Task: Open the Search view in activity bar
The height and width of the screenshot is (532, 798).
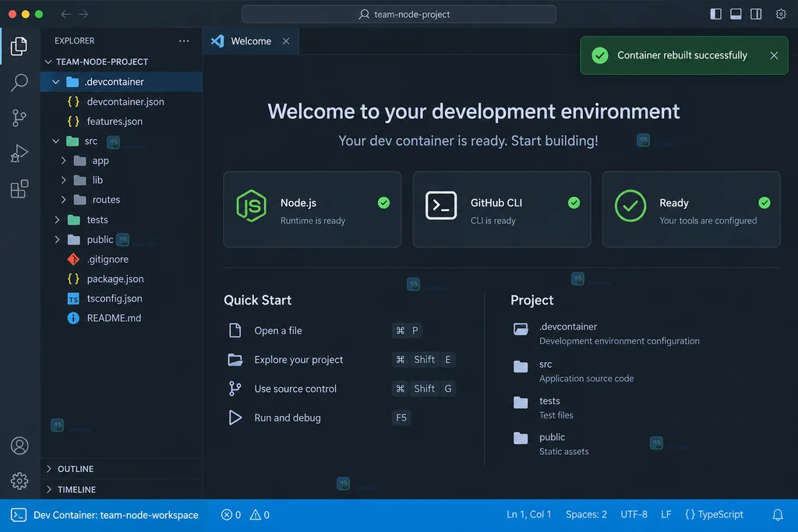Action: tap(19, 83)
